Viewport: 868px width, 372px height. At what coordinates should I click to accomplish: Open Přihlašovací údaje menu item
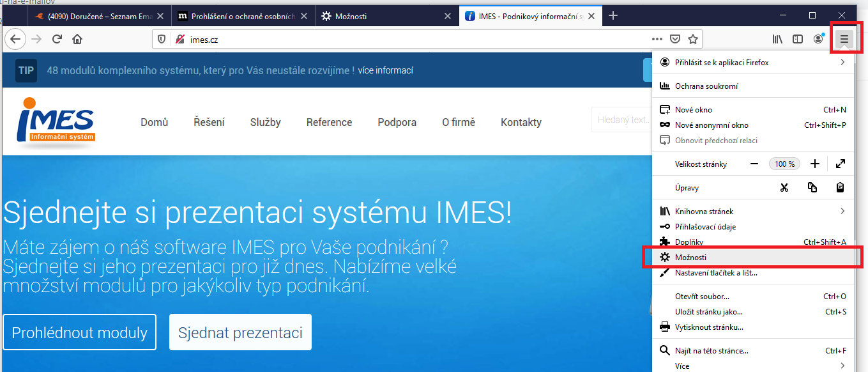(753, 227)
